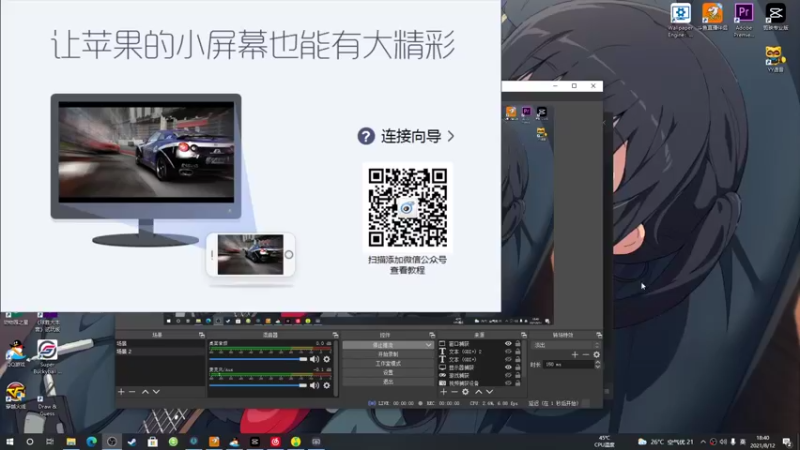Open Microsoft Edge from taskbar
The height and width of the screenshot is (450, 800).
91,441
